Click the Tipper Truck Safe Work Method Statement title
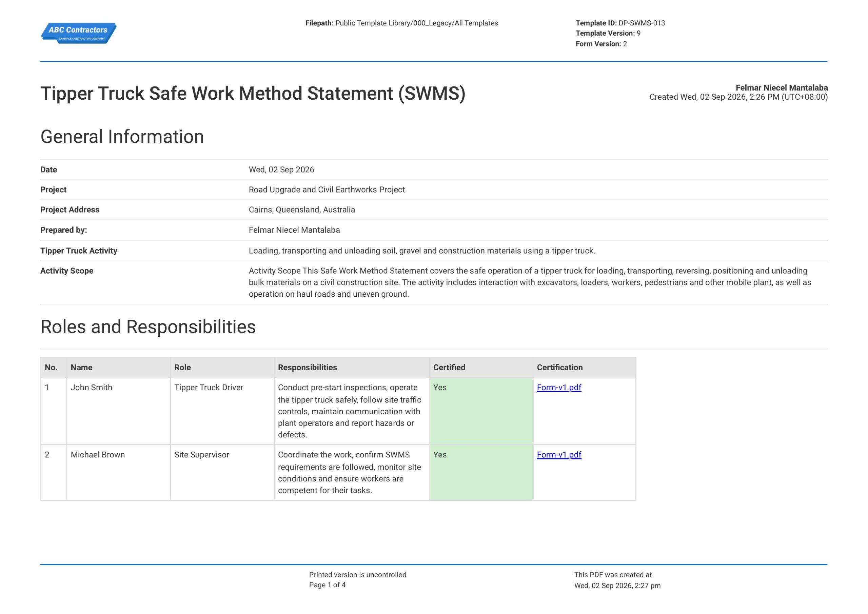The width and height of the screenshot is (868, 614). click(x=253, y=93)
